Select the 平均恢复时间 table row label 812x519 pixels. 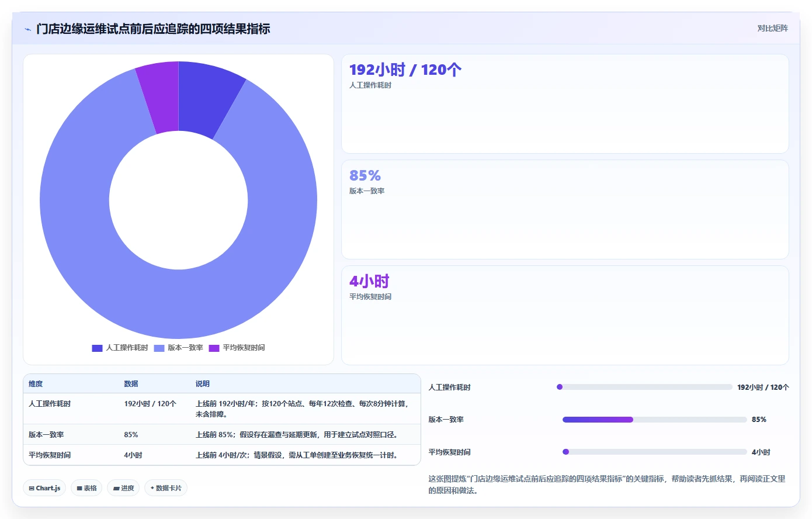50,455
